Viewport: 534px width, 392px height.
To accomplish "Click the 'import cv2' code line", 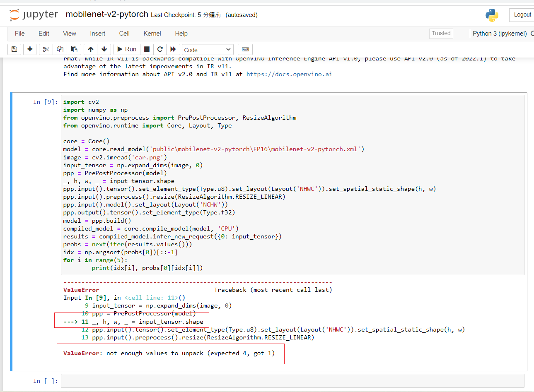I will click(x=81, y=102).
